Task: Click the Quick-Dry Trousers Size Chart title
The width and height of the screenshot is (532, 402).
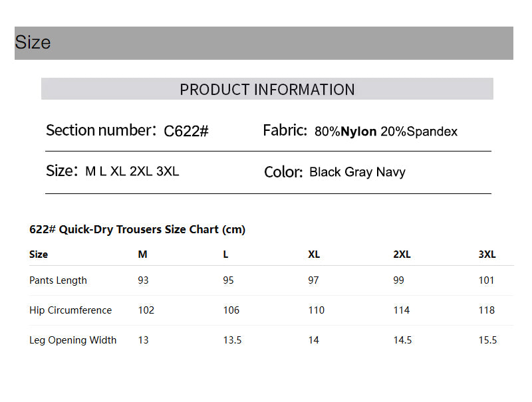Action: 137,230
